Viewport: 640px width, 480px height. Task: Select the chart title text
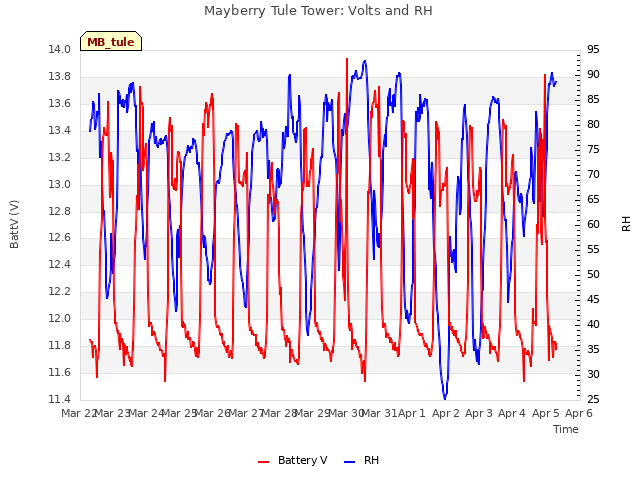(318, 11)
